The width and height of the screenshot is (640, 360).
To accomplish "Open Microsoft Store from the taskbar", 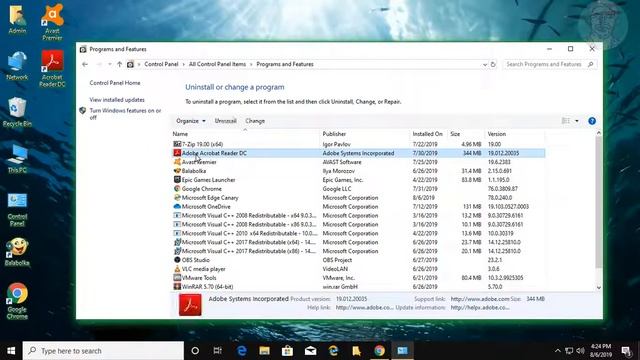I will pyautogui.click(x=287, y=351).
